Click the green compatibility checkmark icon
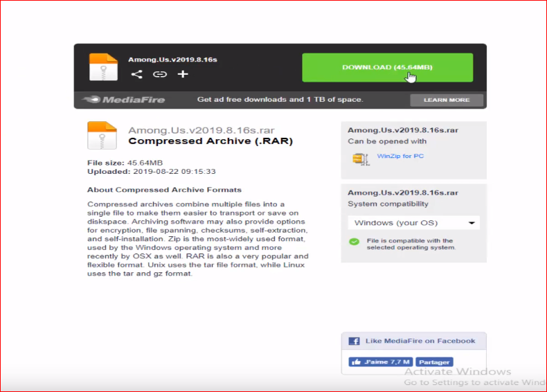This screenshot has height=392, width=547. click(x=354, y=242)
